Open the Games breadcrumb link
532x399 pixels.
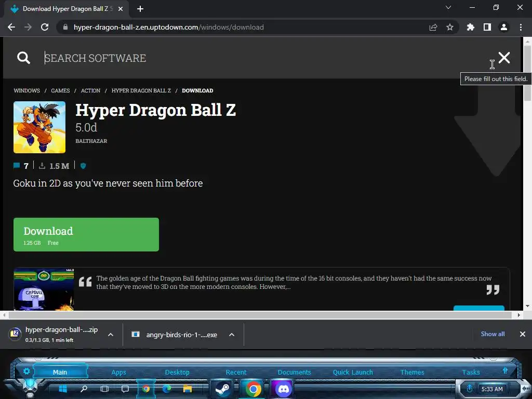click(x=60, y=90)
